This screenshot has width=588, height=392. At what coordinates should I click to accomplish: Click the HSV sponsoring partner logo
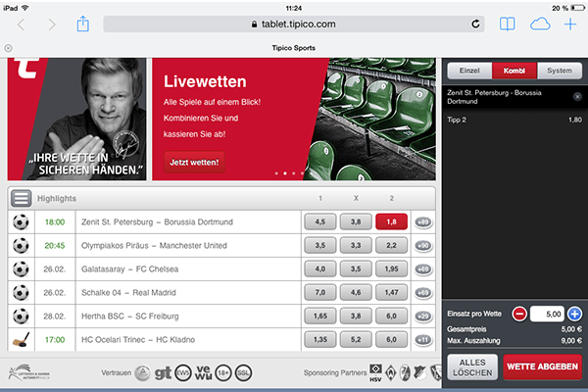click(375, 372)
